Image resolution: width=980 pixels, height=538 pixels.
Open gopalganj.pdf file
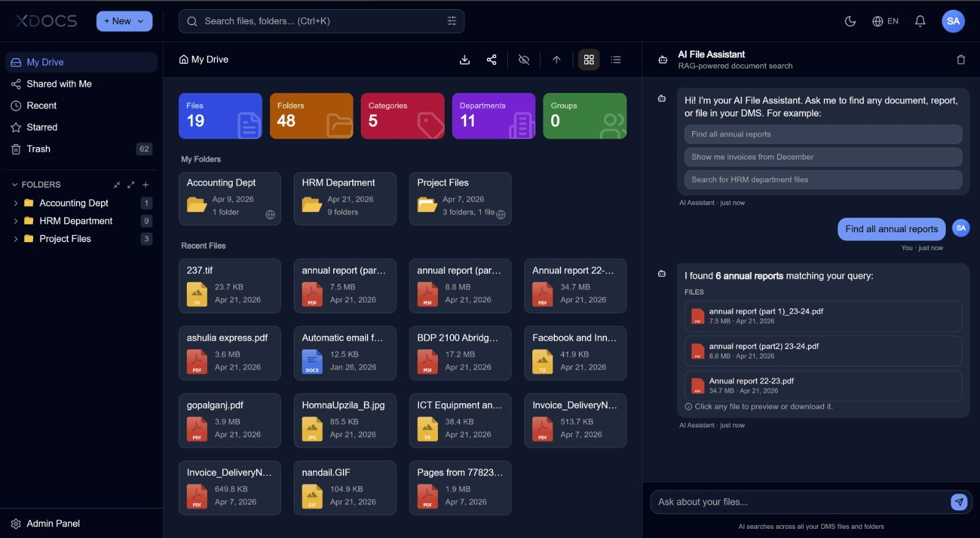tap(230, 420)
